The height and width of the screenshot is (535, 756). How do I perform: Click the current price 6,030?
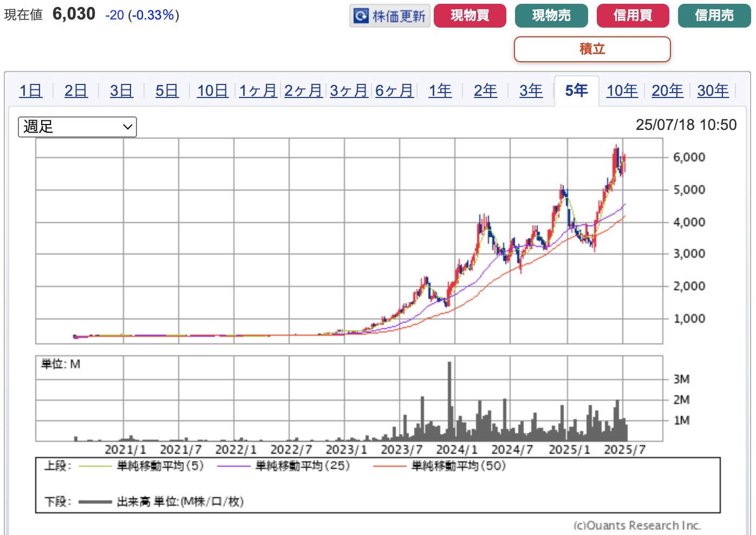tap(74, 14)
